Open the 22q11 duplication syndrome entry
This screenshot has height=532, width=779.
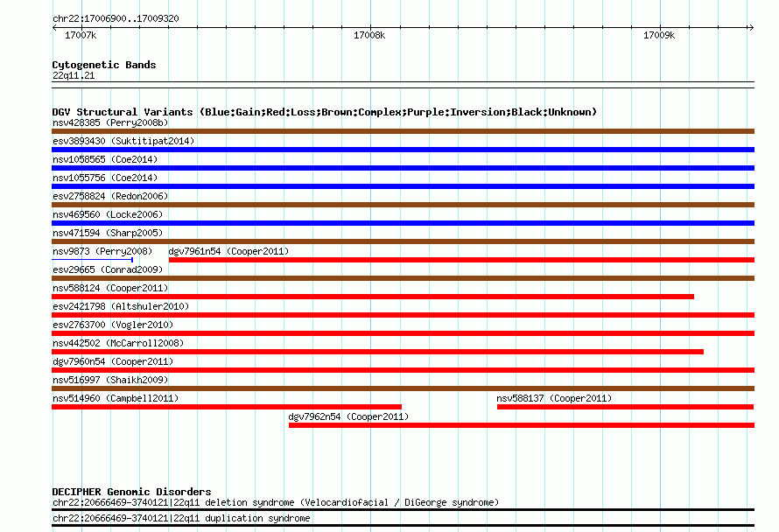[x=181, y=519]
